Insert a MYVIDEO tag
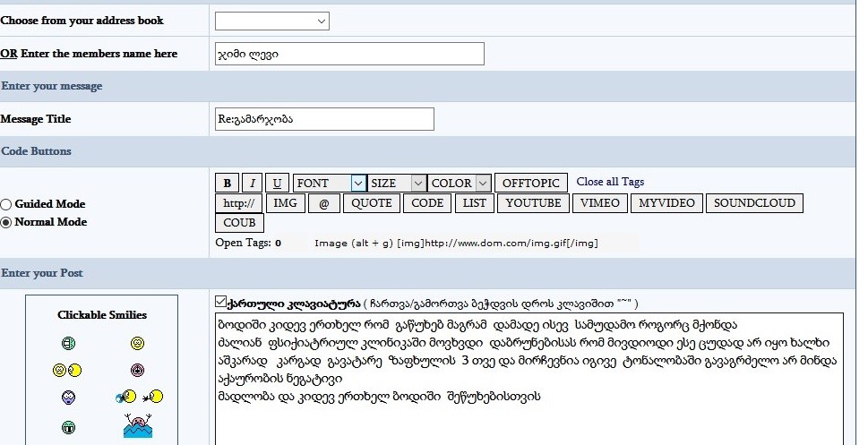This screenshot has width=868, height=445. click(666, 203)
